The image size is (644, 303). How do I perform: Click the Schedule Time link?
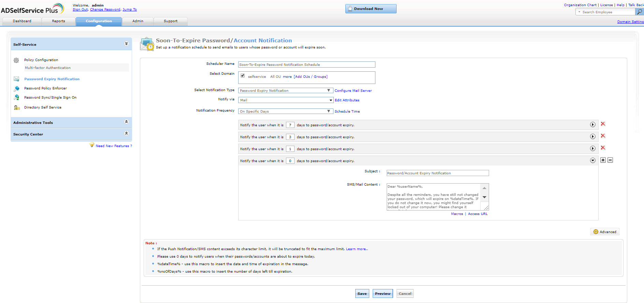[x=347, y=112]
